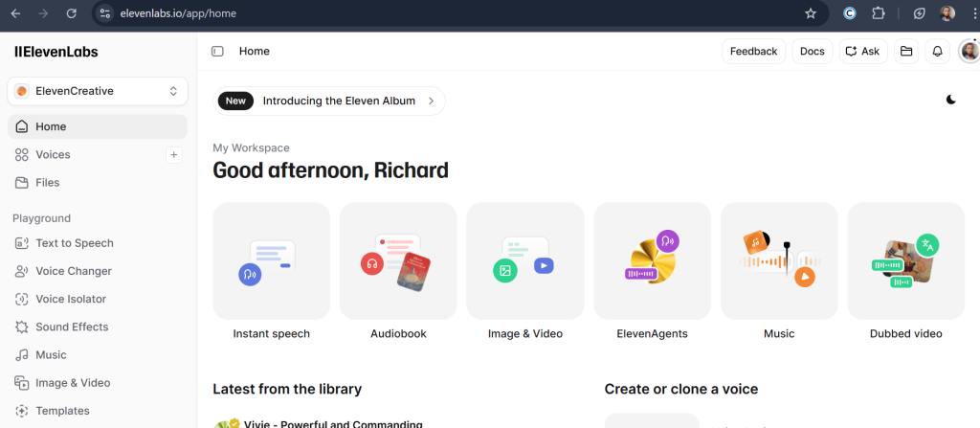Reload the page with the refresh icon
This screenshot has width=980, height=428.
click(x=71, y=13)
